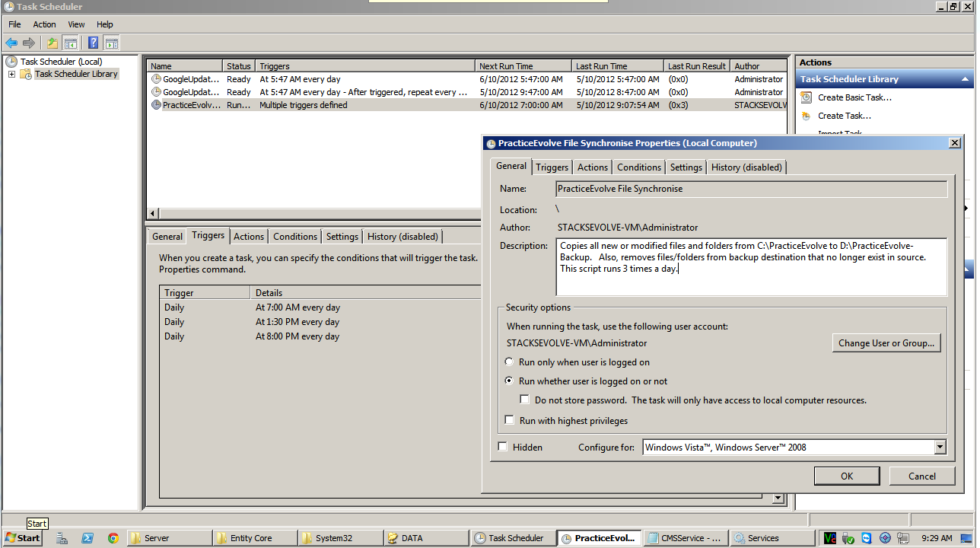Open Server Manager from the taskbar
The height and width of the screenshot is (548, 980).
pos(62,538)
